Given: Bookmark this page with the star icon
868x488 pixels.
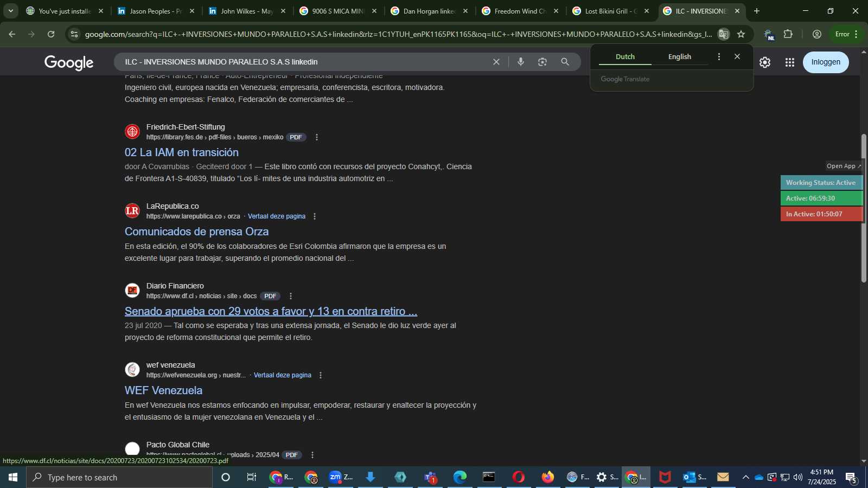Looking at the screenshot, I should click(x=741, y=34).
